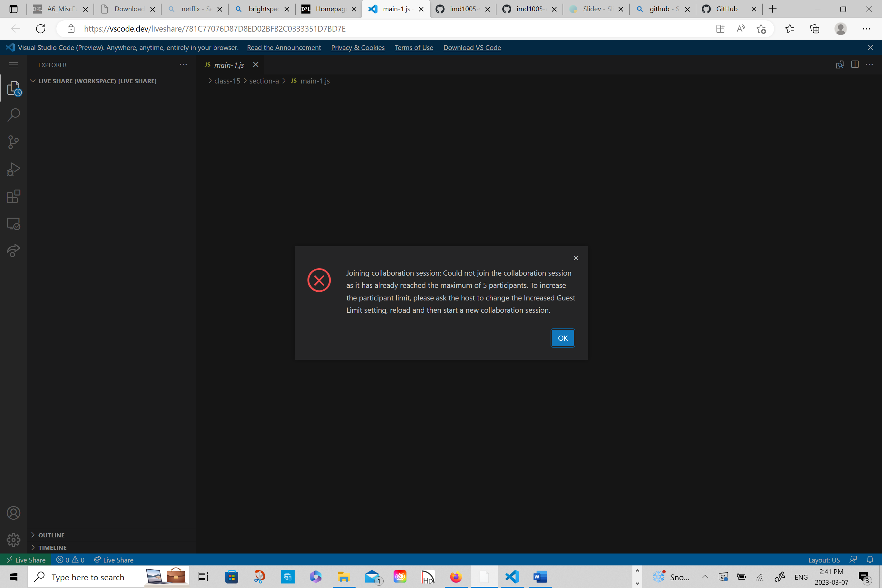
Task: Open notifications bell in the status bar
Action: tap(870, 560)
